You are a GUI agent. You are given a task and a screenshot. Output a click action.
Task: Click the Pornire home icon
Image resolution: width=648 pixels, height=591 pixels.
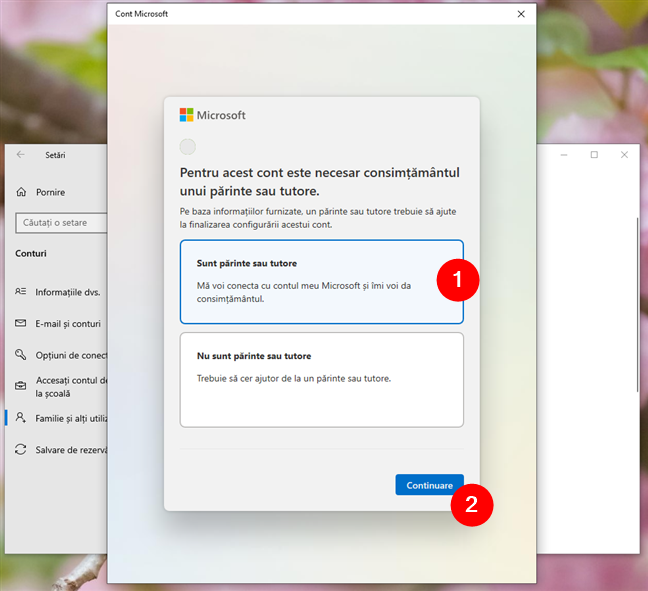tap(21, 191)
